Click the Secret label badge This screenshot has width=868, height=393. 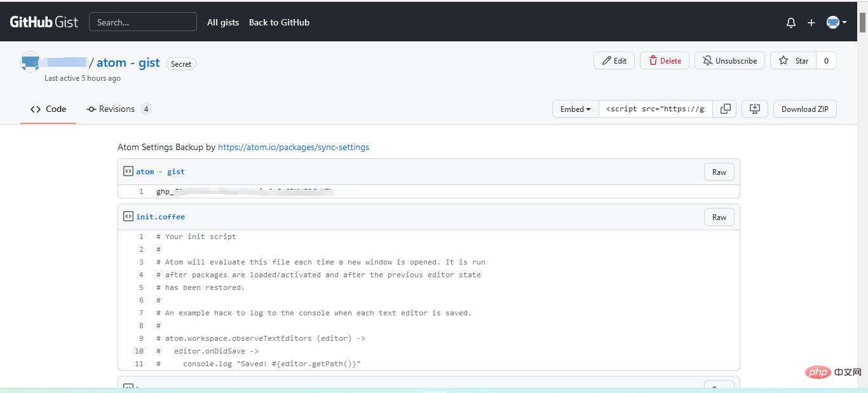pos(181,64)
